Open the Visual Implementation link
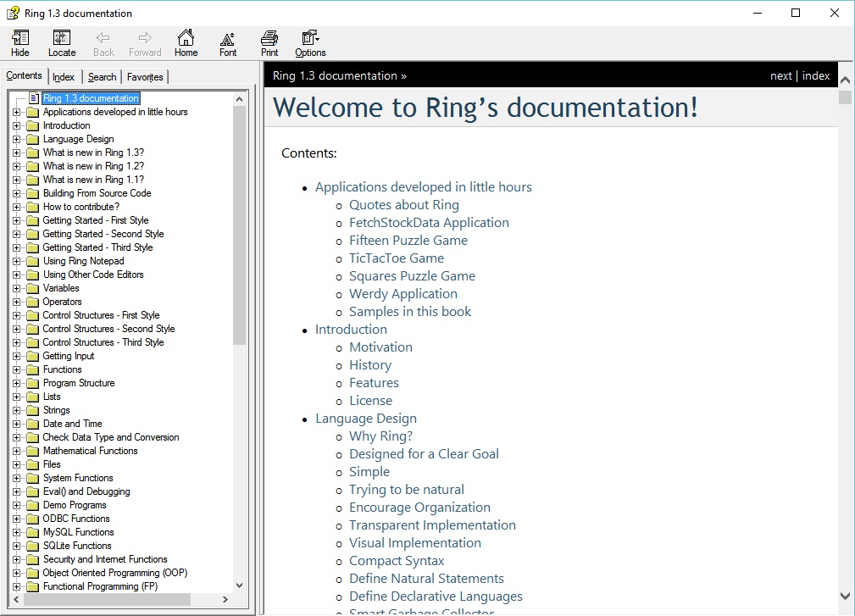The image size is (855, 616). coord(415,543)
